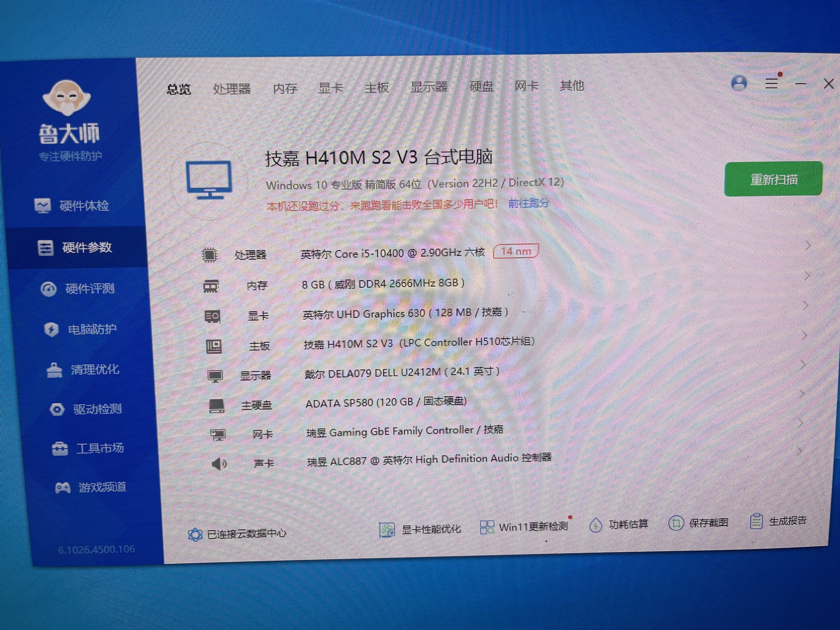Screen dimensions: 840x630
Task: Click the power consumption estimate icon
Action: 595,525
